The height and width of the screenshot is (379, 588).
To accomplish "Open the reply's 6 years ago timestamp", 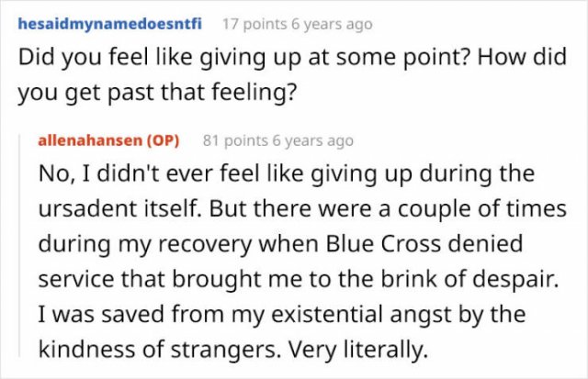I will pos(312,141).
